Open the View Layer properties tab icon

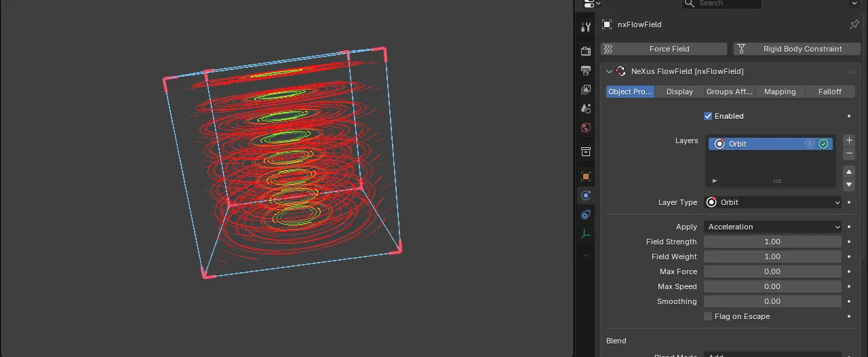586,89
